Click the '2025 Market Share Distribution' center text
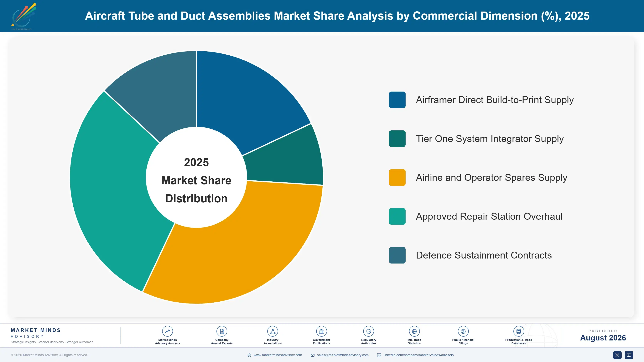The image size is (644, 362). click(x=196, y=180)
